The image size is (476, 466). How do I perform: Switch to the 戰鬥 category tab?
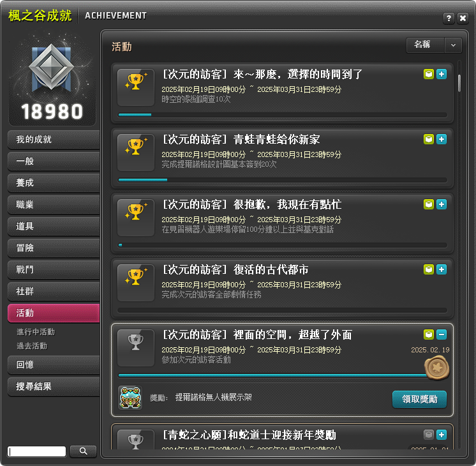pyautogui.click(x=54, y=270)
